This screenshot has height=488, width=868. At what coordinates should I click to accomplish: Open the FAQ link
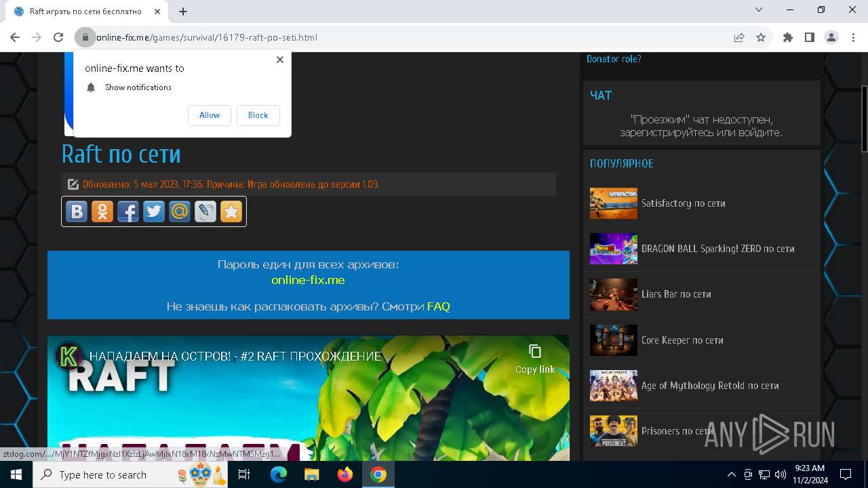(x=439, y=306)
